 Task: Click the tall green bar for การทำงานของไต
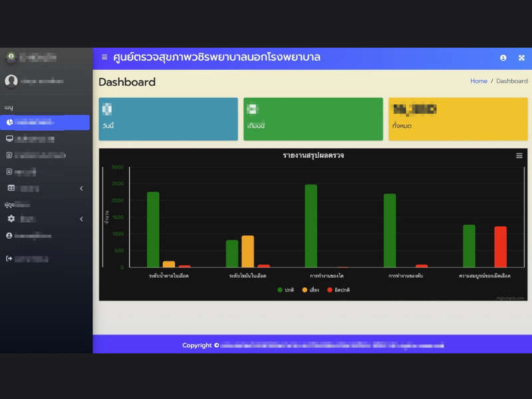pos(311,225)
